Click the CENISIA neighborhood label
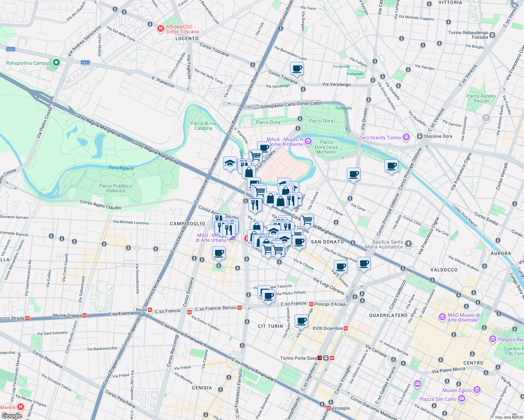The width and height of the screenshot is (524, 420). pos(202,388)
